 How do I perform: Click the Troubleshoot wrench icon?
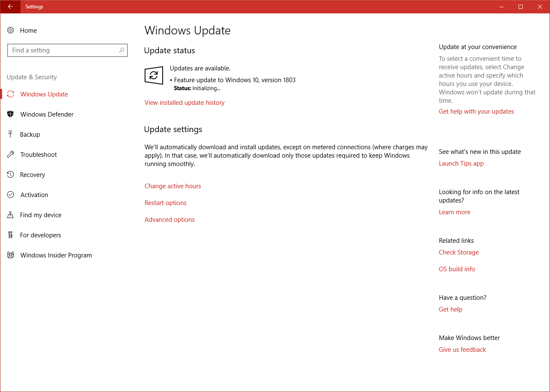[10, 154]
